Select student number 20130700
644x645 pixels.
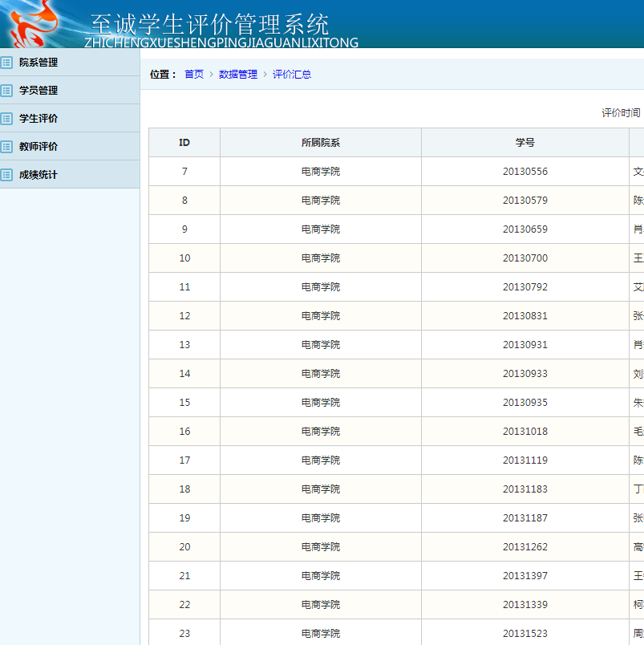point(525,258)
